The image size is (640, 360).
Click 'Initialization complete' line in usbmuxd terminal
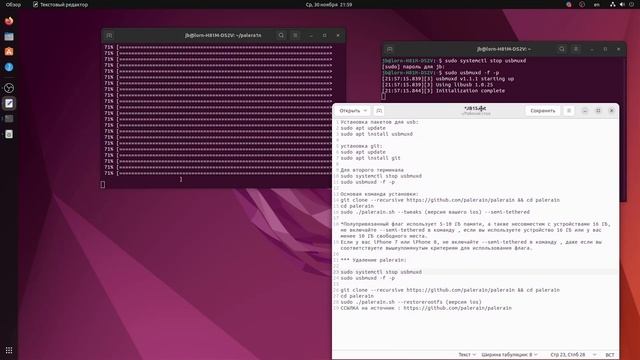[x=443, y=91]
